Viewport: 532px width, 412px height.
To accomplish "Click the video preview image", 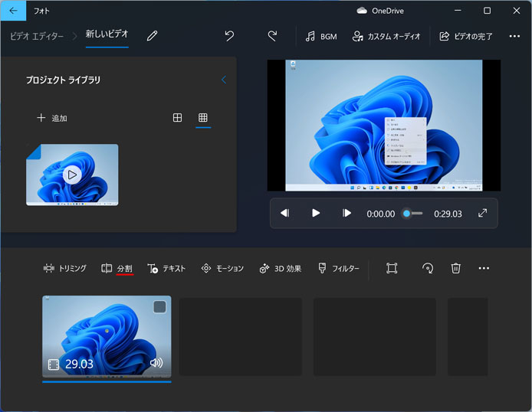I will [x=384, y=126].
